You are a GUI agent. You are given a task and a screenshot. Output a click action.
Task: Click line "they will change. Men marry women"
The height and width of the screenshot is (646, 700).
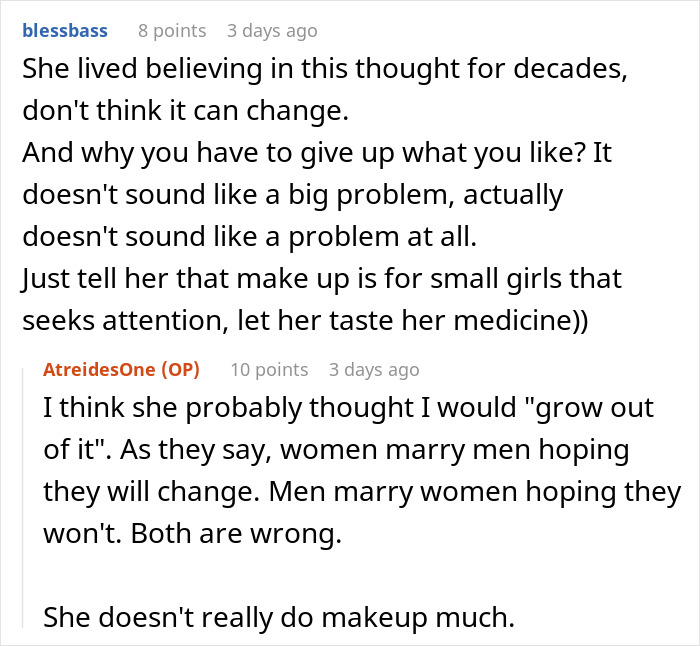[x=362, y=491]
